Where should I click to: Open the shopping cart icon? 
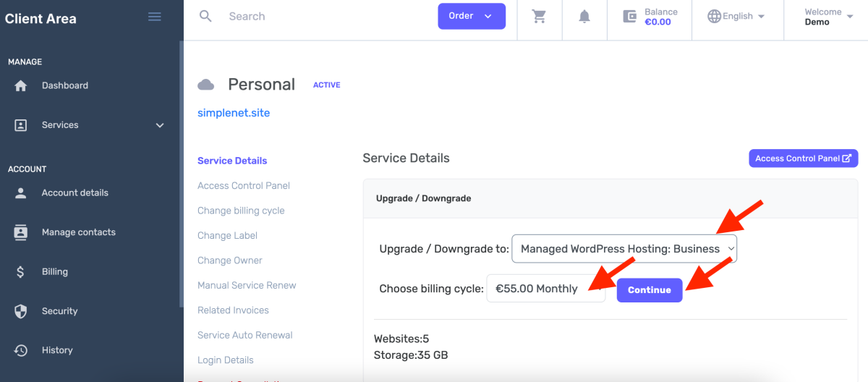539,17
